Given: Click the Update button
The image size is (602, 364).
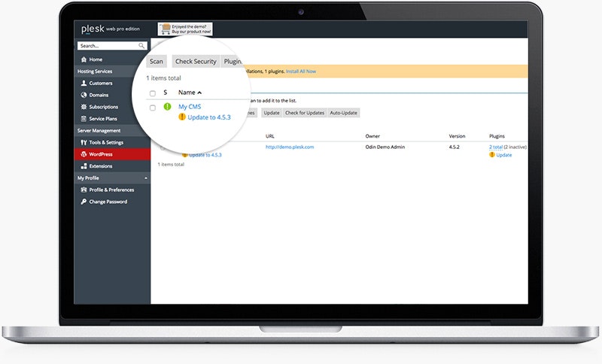Looking at the screenshot, I should [x=272, y=113].
